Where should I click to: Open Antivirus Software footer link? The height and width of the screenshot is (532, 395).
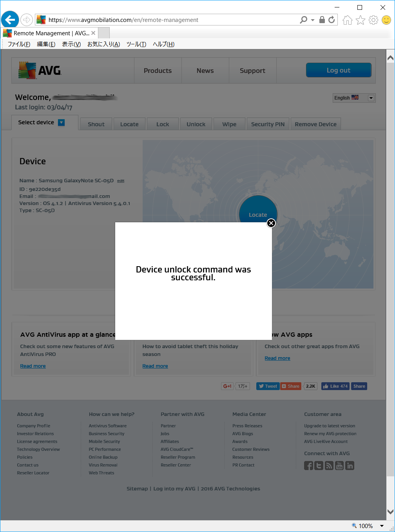click(x=108, y=426)
